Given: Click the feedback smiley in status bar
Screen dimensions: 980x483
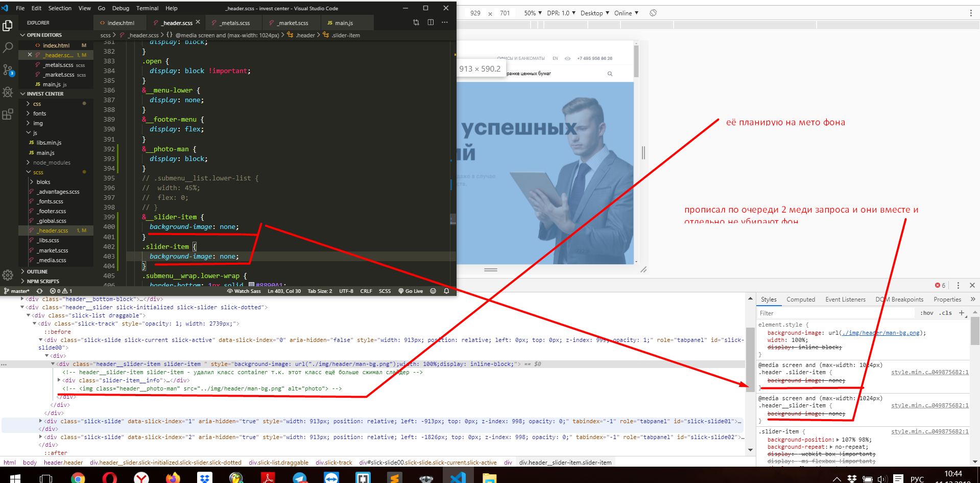Looking at the screenshot, I should click(x=433, y=291).
